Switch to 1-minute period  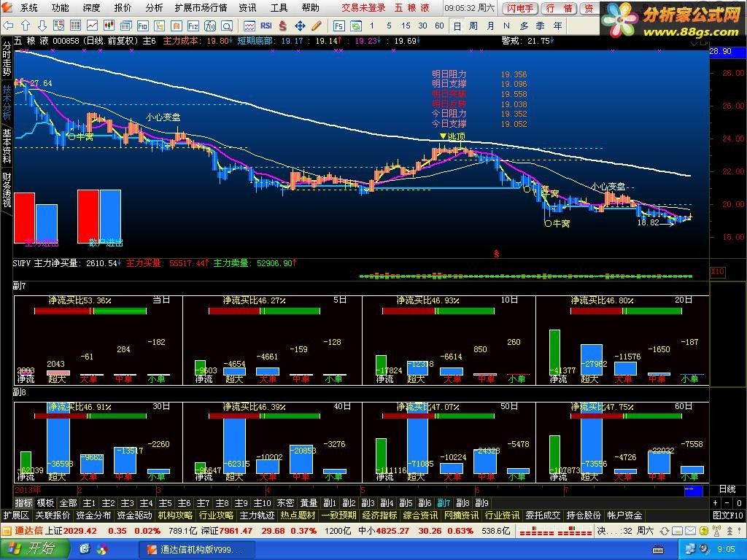[371, 26]
